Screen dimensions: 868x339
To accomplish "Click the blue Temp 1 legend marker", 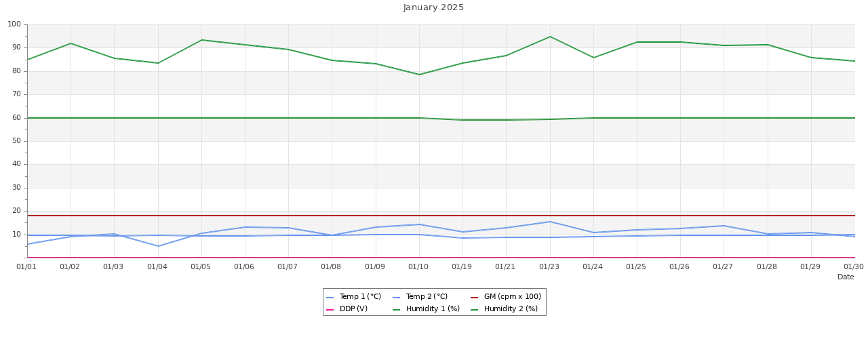I will [x=330, y=298].
